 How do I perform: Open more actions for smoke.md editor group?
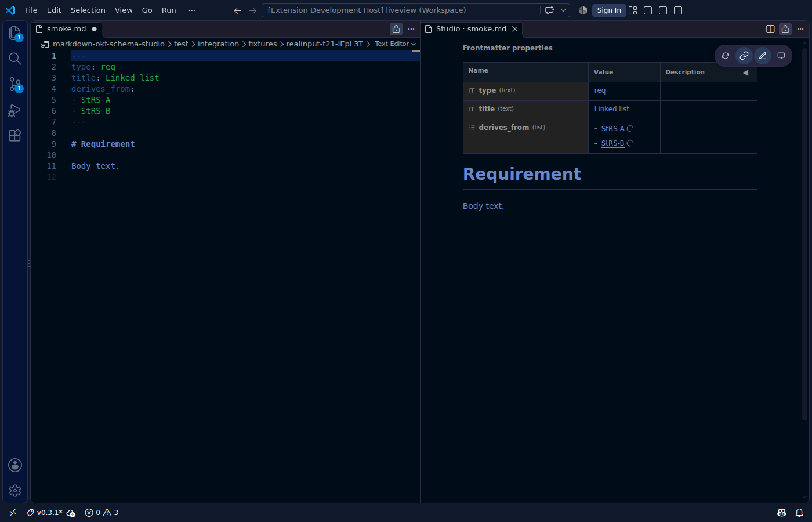point(411,29)
